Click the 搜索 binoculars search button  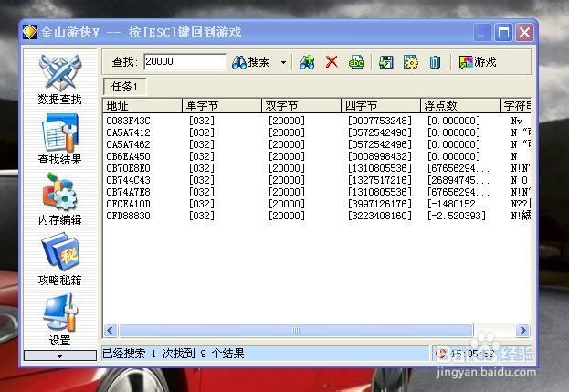[251, 62]
